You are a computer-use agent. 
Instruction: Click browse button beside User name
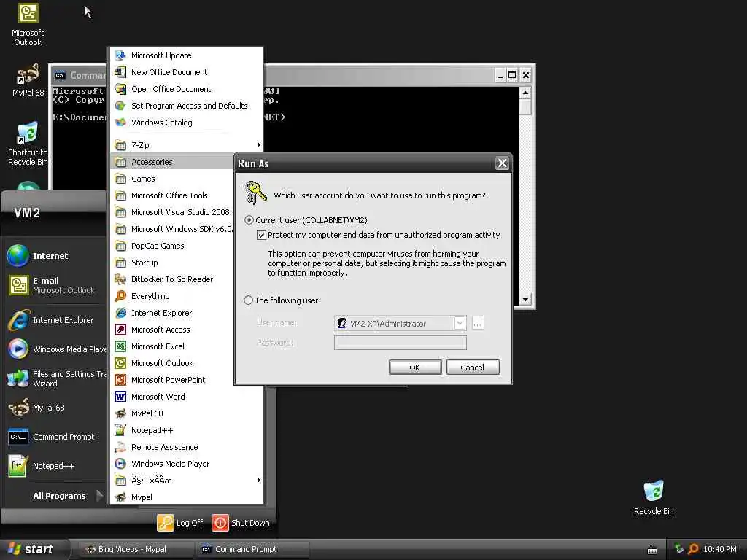coord(477,323)
